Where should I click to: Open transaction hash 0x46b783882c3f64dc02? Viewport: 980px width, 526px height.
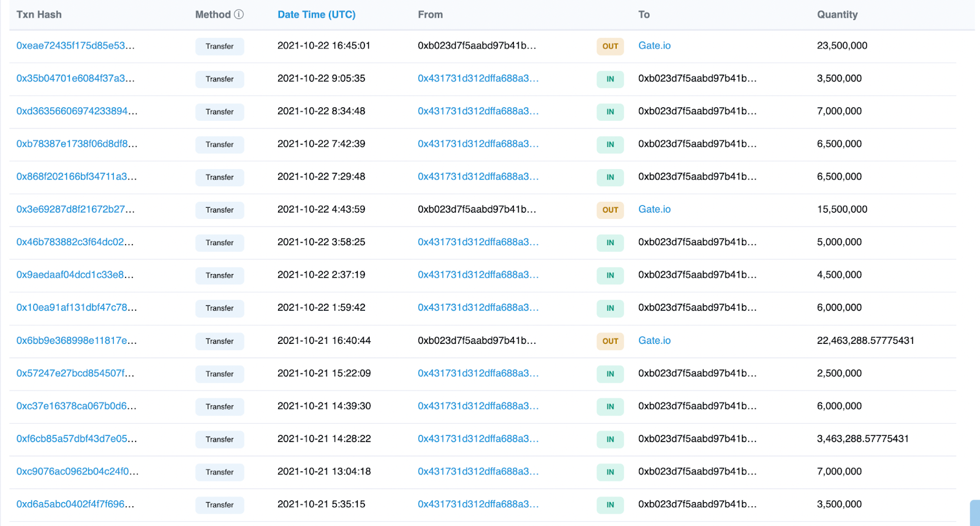(x=75, y=242)
